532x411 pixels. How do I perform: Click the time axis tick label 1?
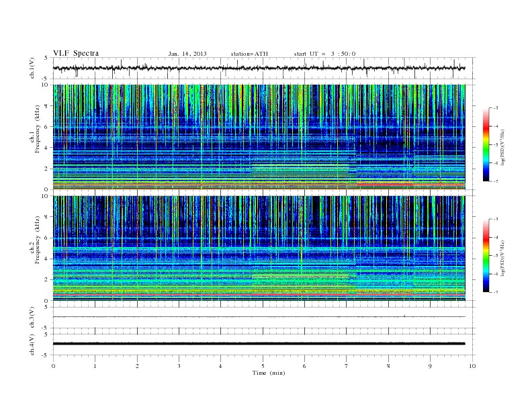pyautogui.click(x=95, y=366)
